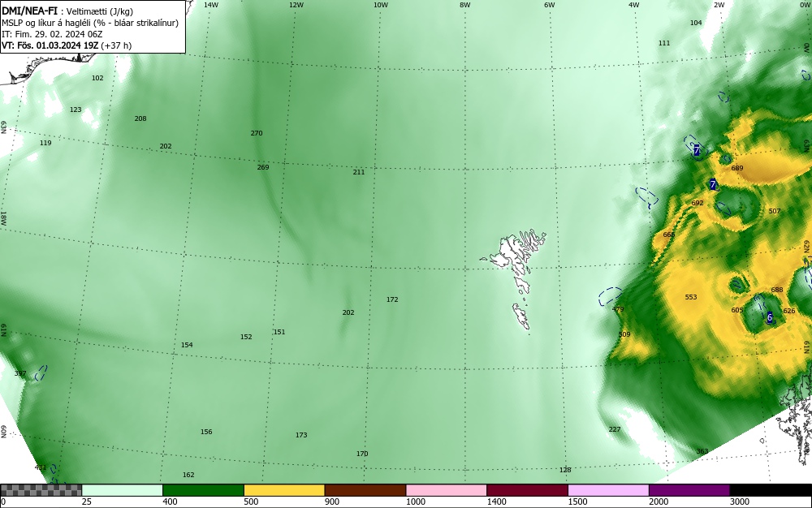Viewport: 812px width, 508px height.
Task: Click the CAPE value 162
Action: 188,475
